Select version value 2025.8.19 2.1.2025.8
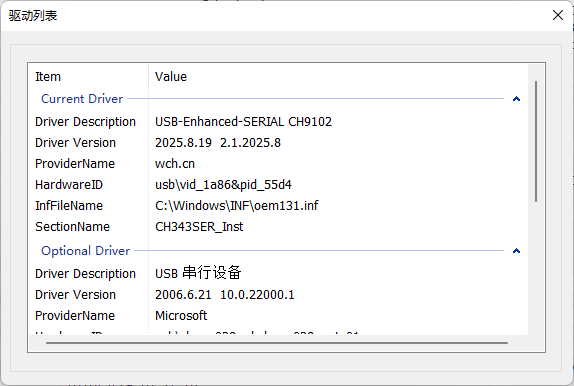This screenshot has height=386, width=574. click(x=218, y=143)
